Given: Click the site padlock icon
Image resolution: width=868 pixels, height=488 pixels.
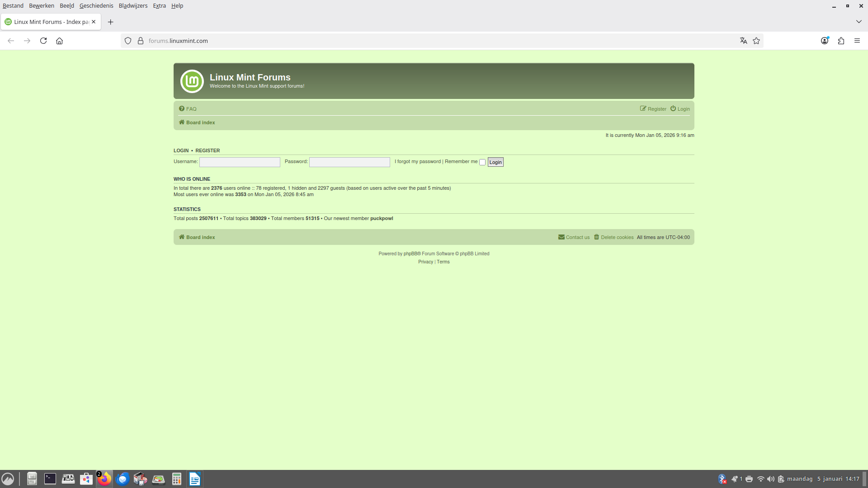Looking at the screenshot, I should (x=141, y=41).
